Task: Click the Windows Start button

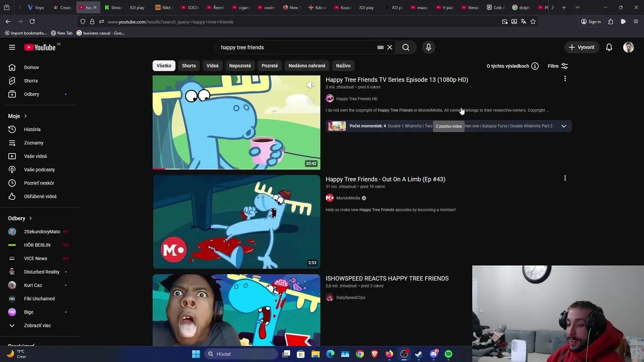Action: click(x=196, y=354)
